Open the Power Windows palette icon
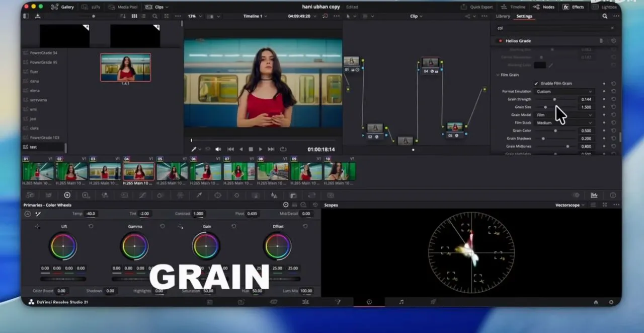644x333 pixels. [218, 195]
